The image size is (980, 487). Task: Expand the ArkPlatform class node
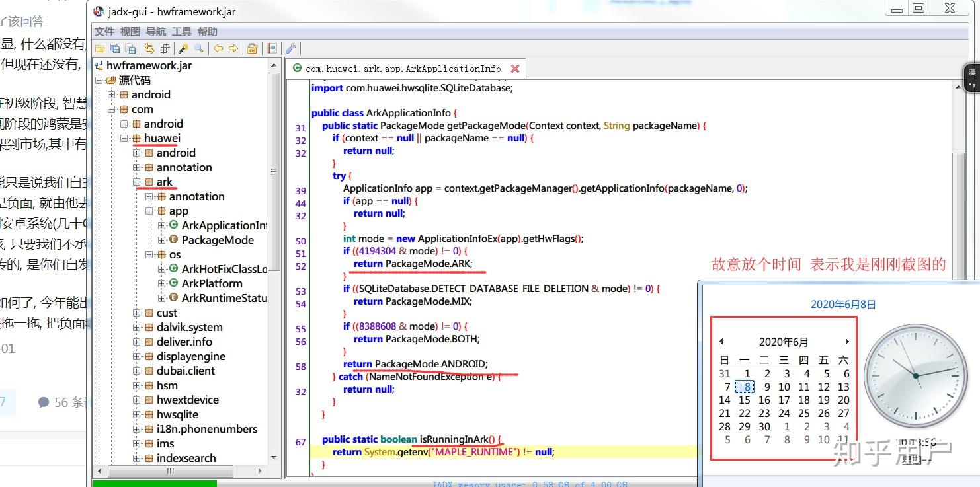pyautogui.click(x=161, y=283)
